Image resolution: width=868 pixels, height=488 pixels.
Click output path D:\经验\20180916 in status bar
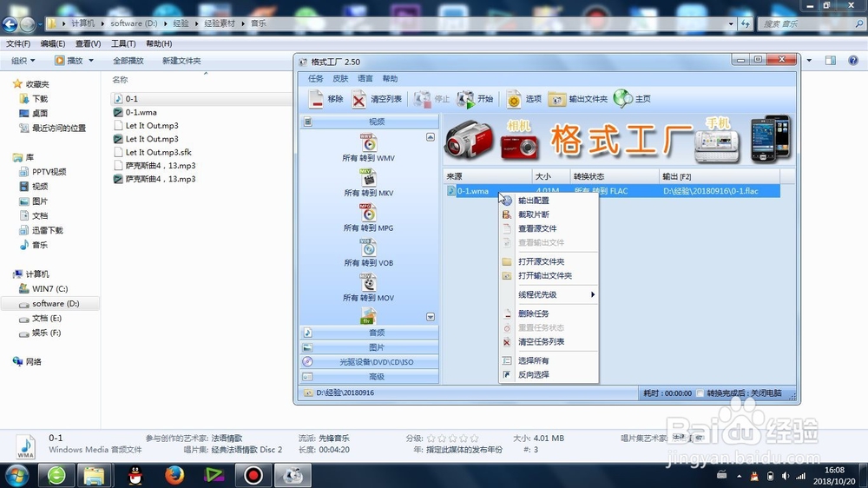345,392
